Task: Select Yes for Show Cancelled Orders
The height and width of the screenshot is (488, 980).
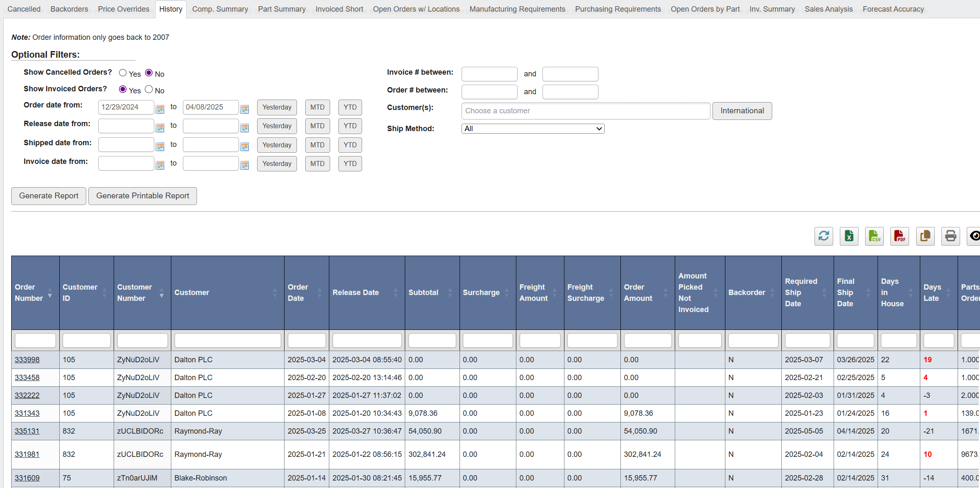Action: point(123,73)
